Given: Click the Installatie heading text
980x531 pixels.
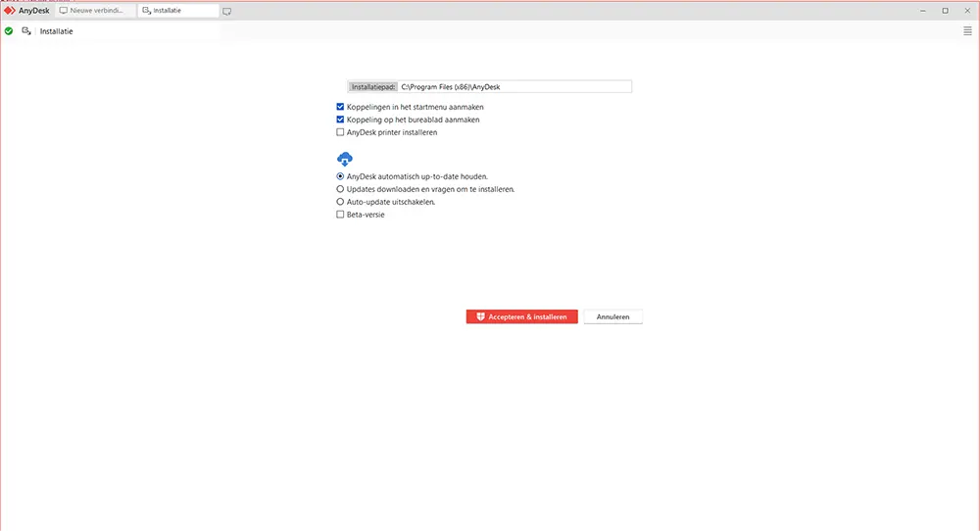Looking at the screenshot, I should point(56,31).
